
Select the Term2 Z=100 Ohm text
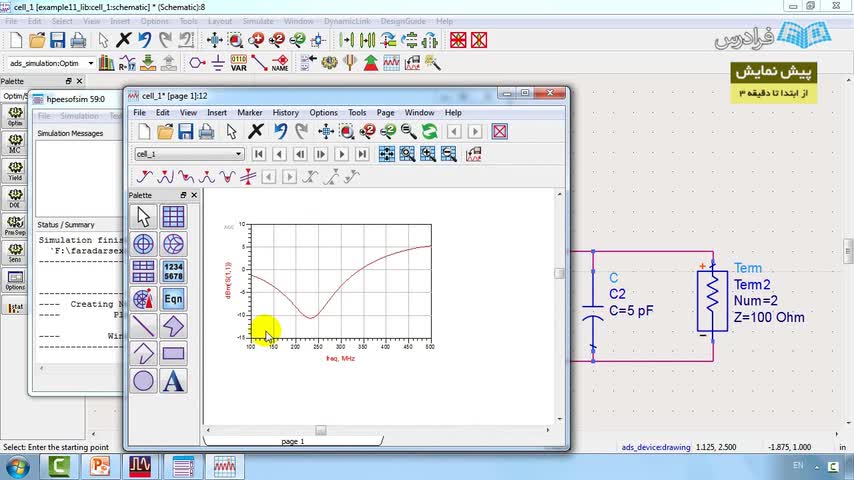768,317
